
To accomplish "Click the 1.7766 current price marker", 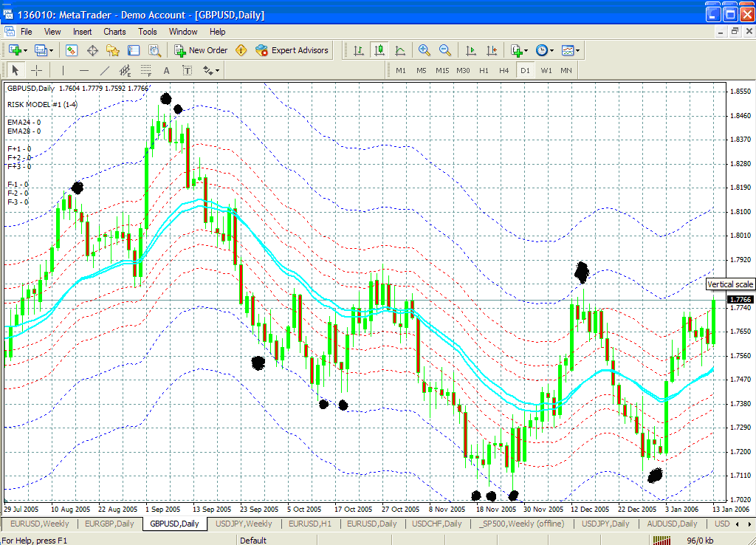I will 740,300.
